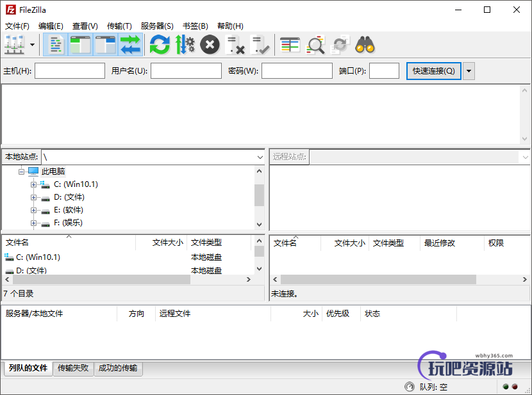Viewport: 532px width, 395px height.
Task: Open Site Manager dropdown arrow
Action: click(x=33, y=45)
